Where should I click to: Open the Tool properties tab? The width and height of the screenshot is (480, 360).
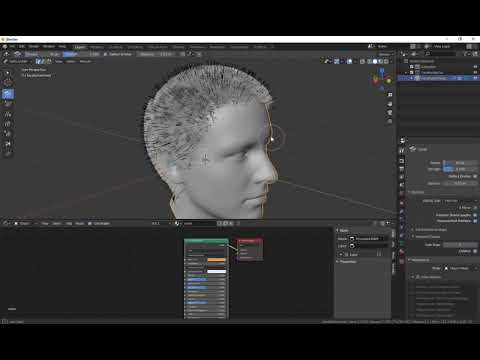tap(402, 151)
